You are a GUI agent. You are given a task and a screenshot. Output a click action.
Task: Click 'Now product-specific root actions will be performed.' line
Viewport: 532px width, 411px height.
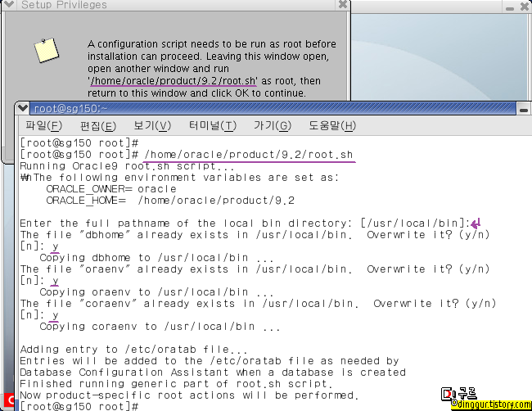click(x=189, y=395)
